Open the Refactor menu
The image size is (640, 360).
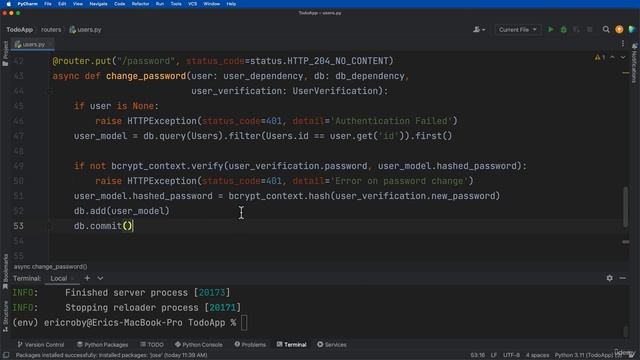point(140,4)
